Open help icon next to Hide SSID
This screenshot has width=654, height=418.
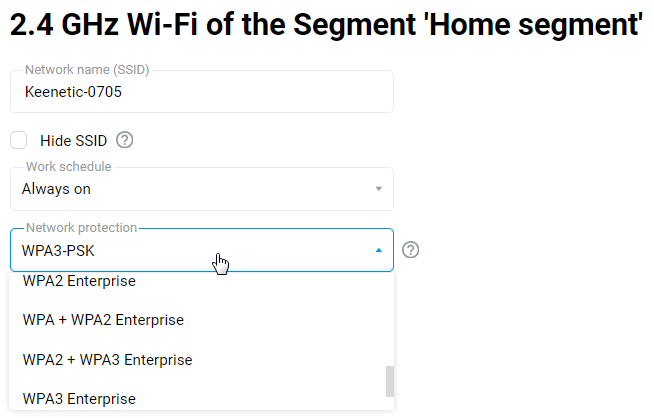click(x=125, y=140)
